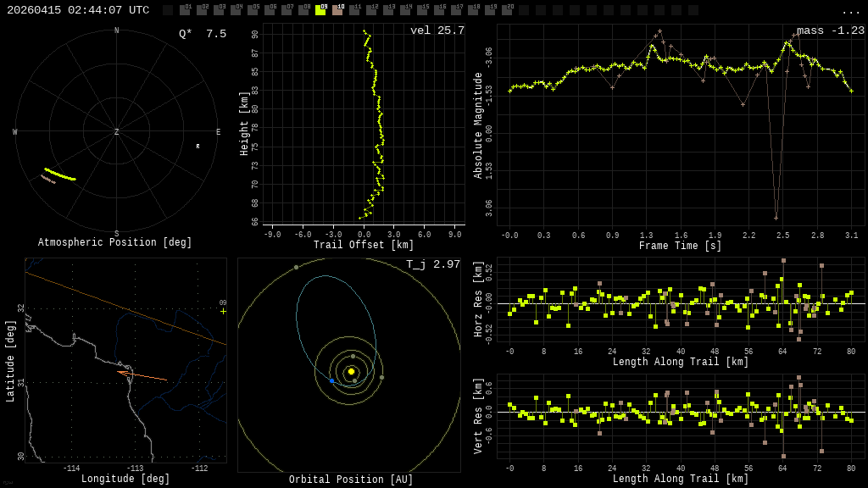Toggle the highlighted yellow station 09 square

click(320, 10)
